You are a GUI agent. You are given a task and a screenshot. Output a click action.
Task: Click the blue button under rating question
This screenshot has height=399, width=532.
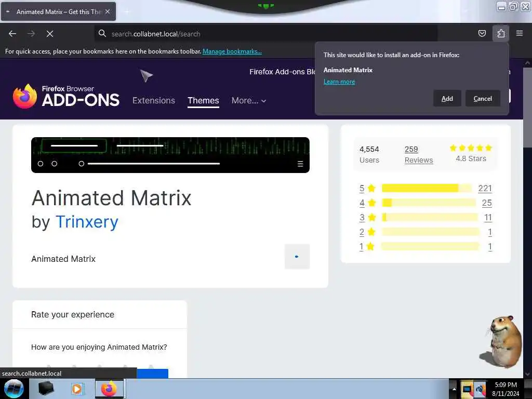tap(152, 373)
